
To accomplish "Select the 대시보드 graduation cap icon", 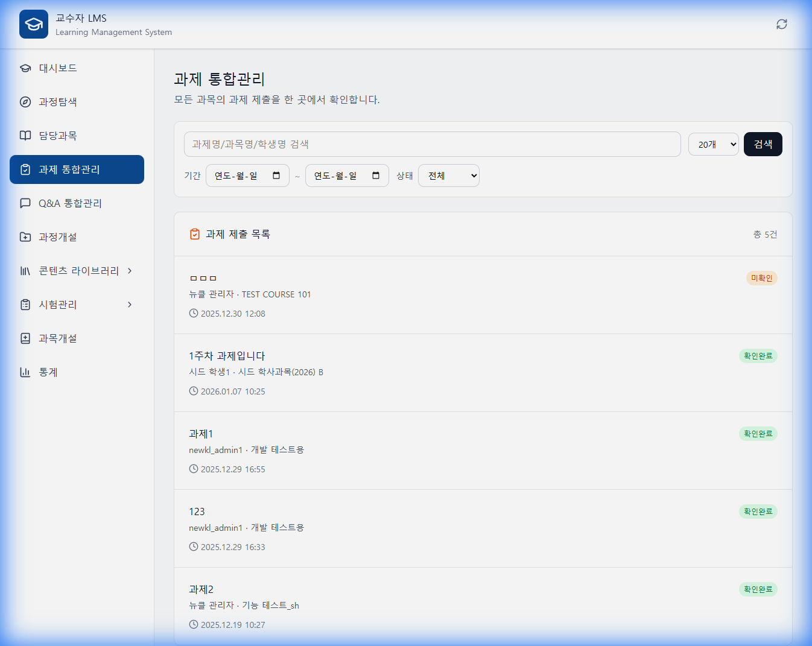I will (25, 68).
